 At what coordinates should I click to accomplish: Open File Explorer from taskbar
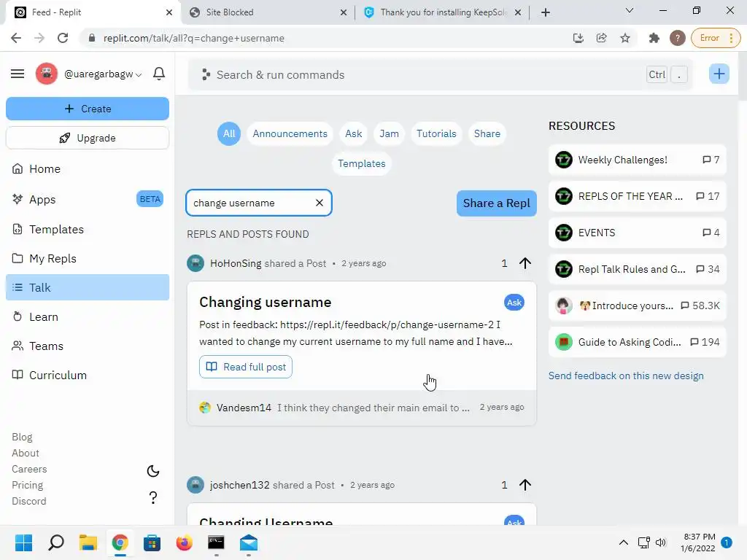pos(88,542)
